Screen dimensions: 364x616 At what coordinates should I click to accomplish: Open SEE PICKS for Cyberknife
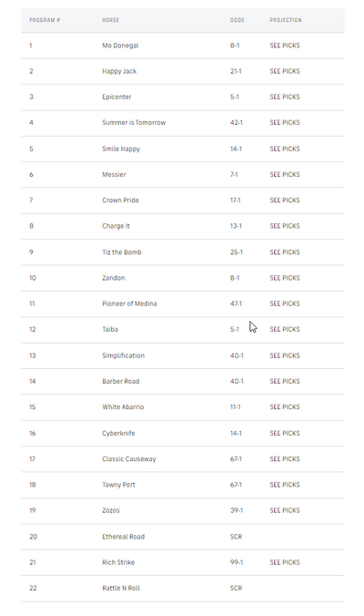pyautogui.click(x=284, y=433)
